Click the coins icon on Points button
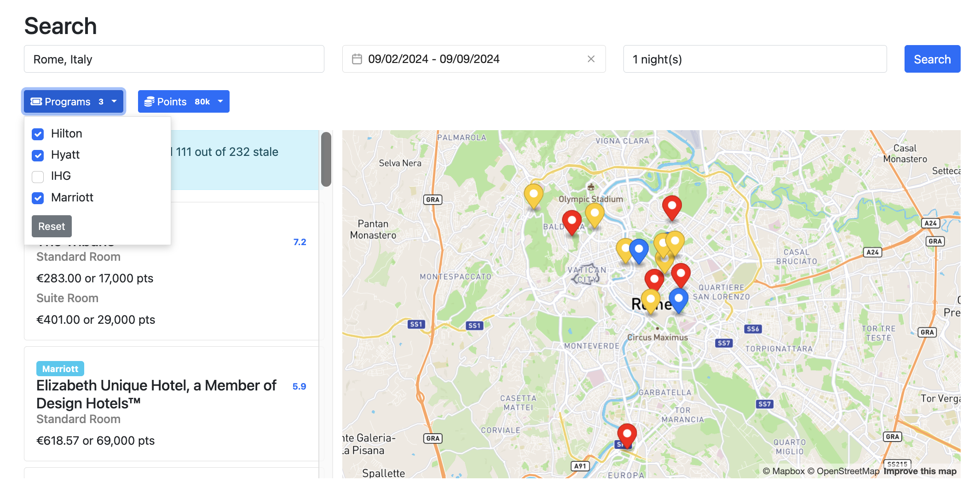 (x=149, y=102)
